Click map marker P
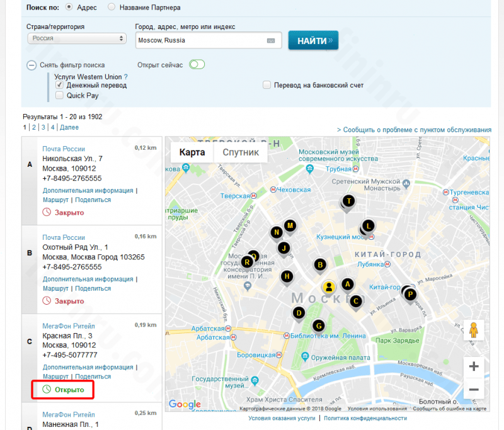The width and height of the screenshot is (504, 430). [411, 295]
